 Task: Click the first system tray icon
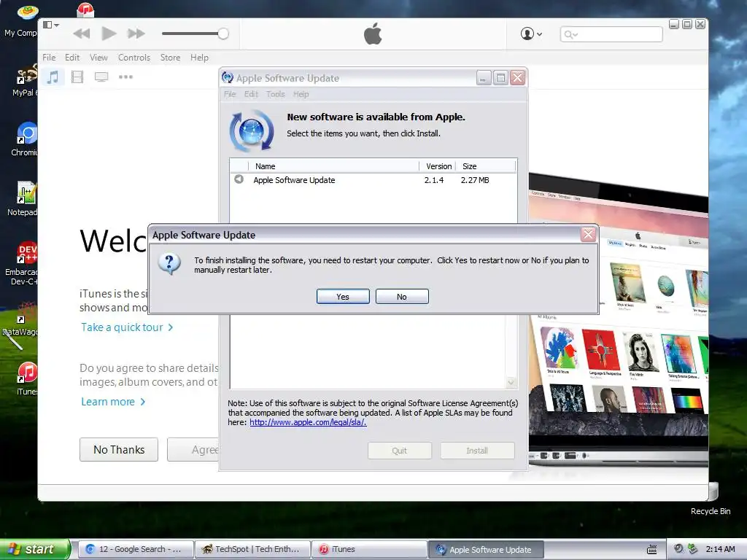[x=679, y=548]
